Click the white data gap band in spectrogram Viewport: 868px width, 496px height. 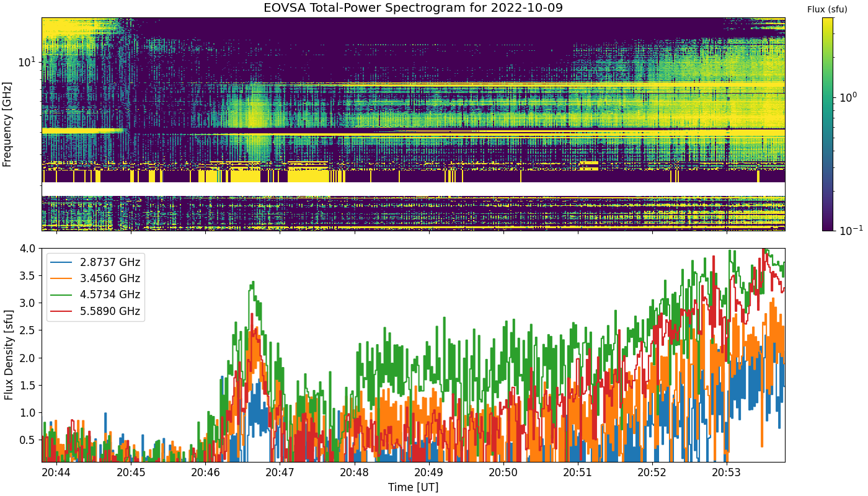tap(414, 189)
